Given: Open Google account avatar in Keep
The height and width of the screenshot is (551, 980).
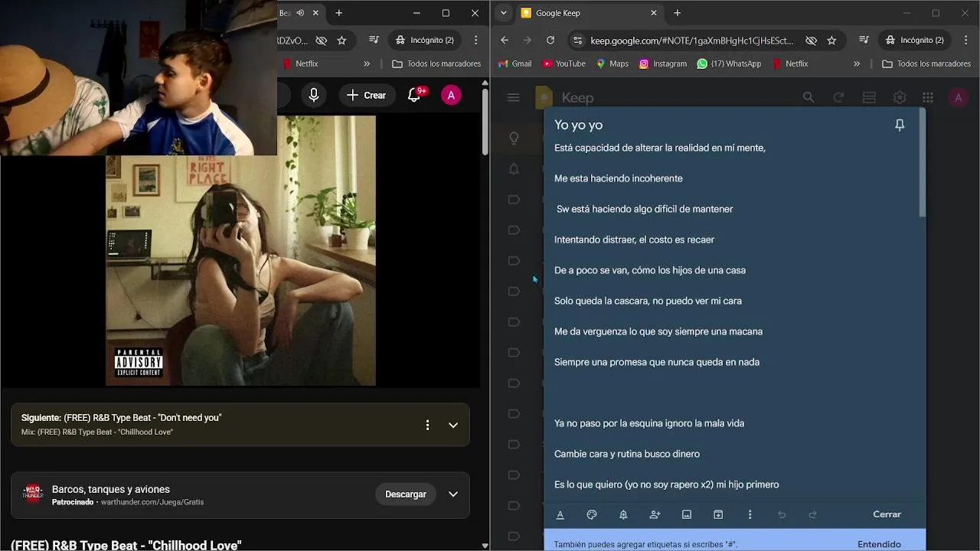Looking at the screenshot, I should pyautogui.click(x=958, y=97).
